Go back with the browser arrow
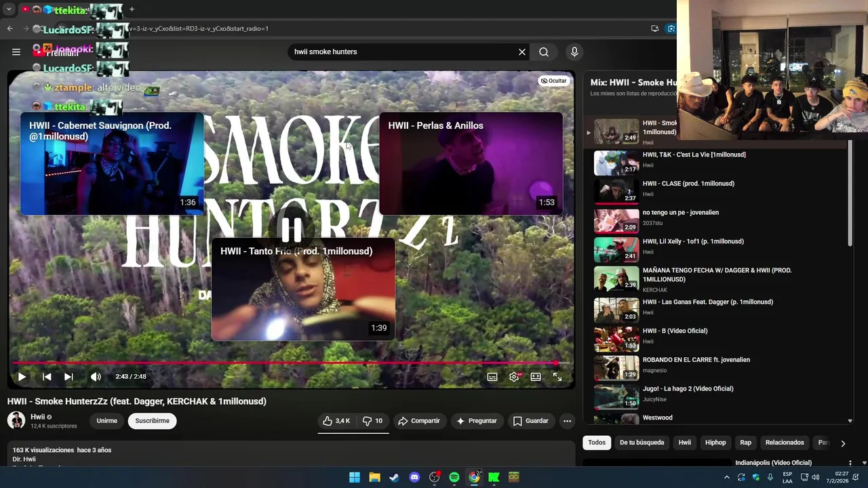The width and height of the screenshot is (868, 488). pyautogui.click(x=9, y=28)
